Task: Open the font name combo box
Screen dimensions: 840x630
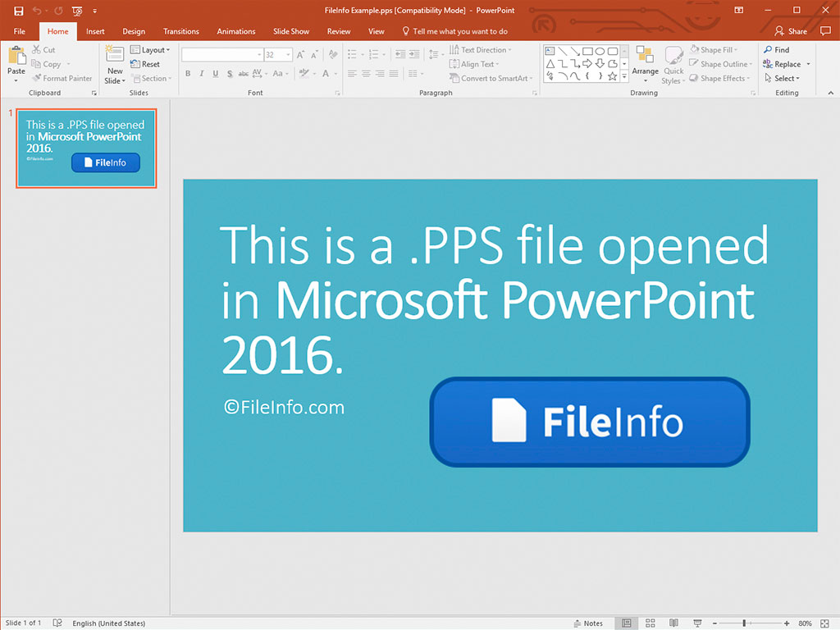Action: coord(222,55)
